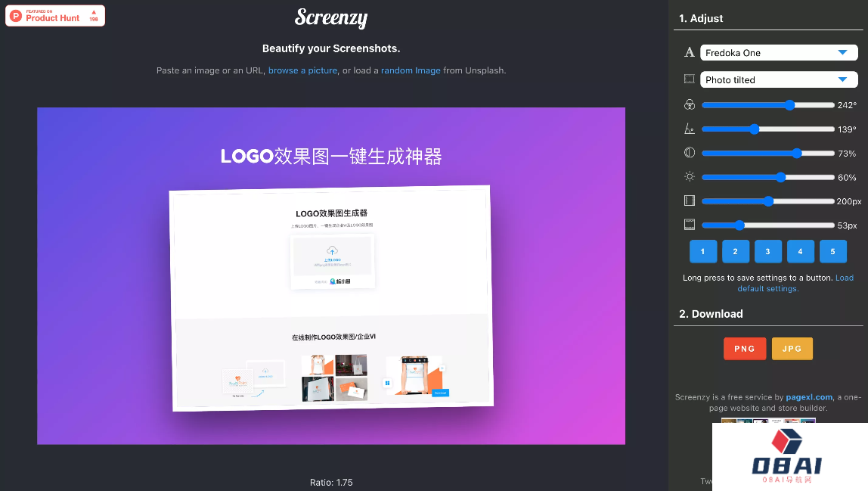Download the image as JPG
Image resolution: width=868 pixels, height=491 pixels.
[x=792, y=349]
